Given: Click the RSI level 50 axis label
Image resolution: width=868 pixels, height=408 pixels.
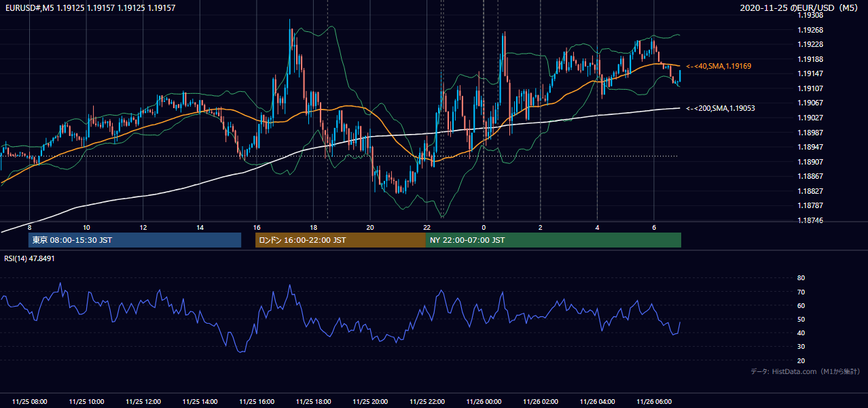Looking at the screenshot, I should (801, 319).
